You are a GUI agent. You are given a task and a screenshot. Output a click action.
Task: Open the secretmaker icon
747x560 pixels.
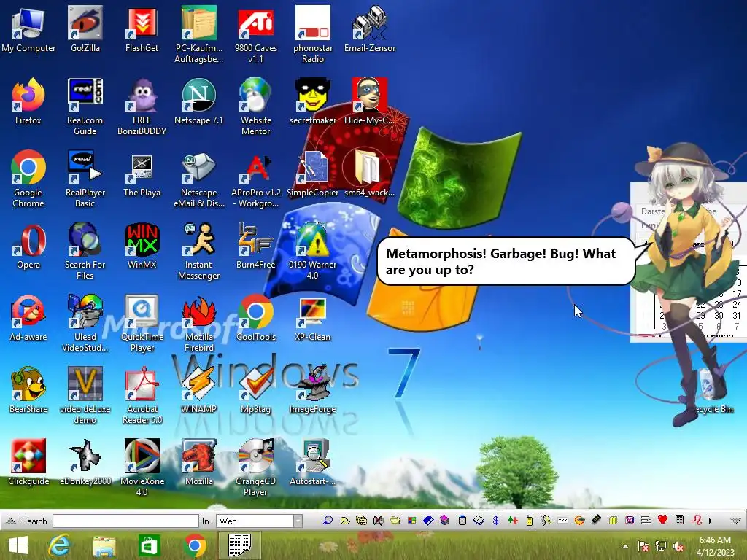click(x=312, y=102)
